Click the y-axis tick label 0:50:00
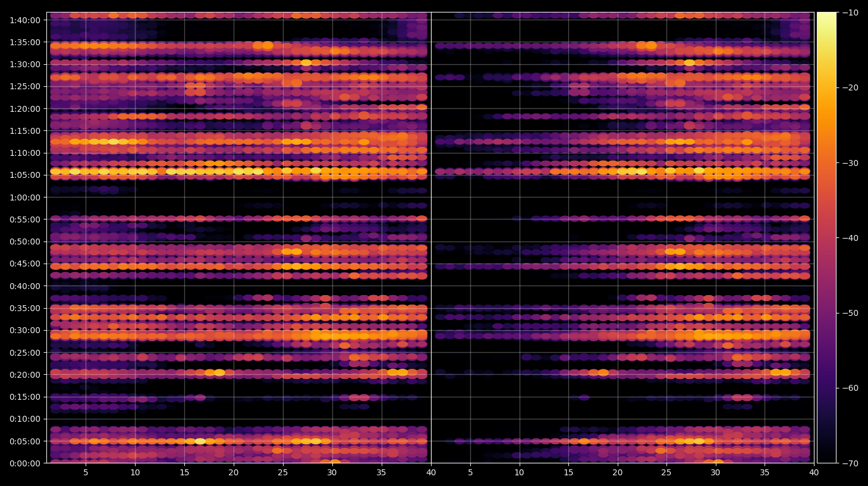 click(x=25, y=242)
